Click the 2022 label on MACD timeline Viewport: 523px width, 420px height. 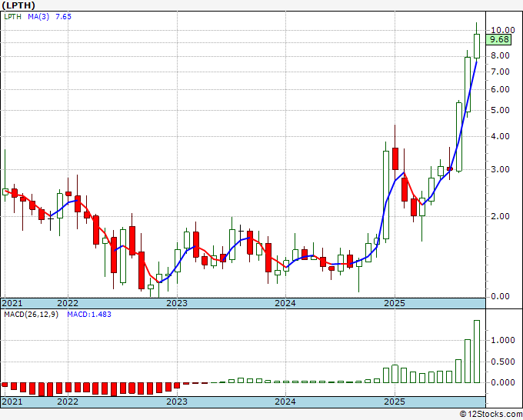pos(68,402)
